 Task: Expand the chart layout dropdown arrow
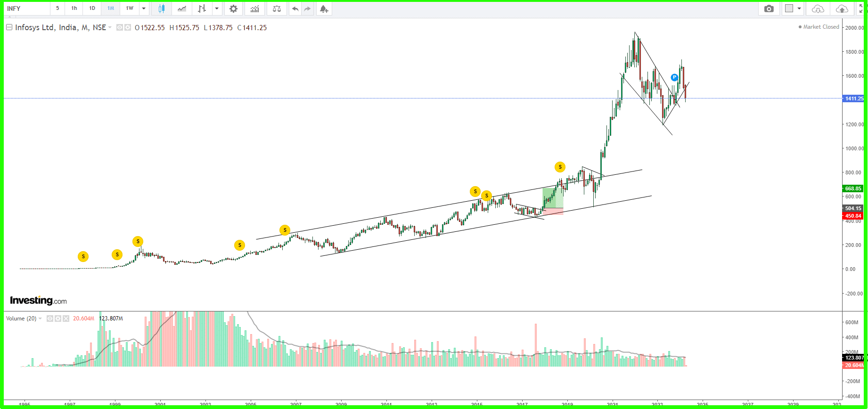(799, 8)
